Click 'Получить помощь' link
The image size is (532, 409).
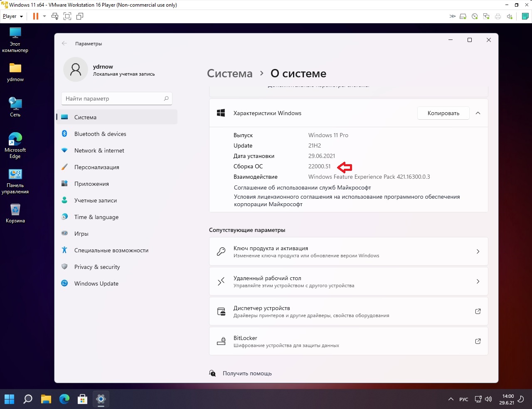tap(247, 373)
